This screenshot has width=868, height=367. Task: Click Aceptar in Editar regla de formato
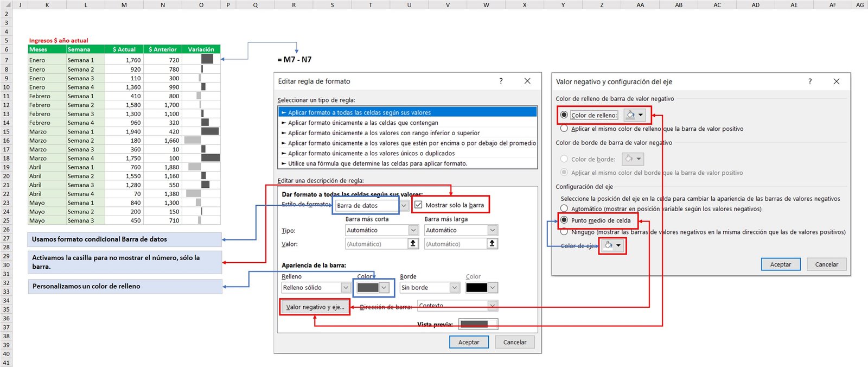pyautogui.click(x=469, y=342)
